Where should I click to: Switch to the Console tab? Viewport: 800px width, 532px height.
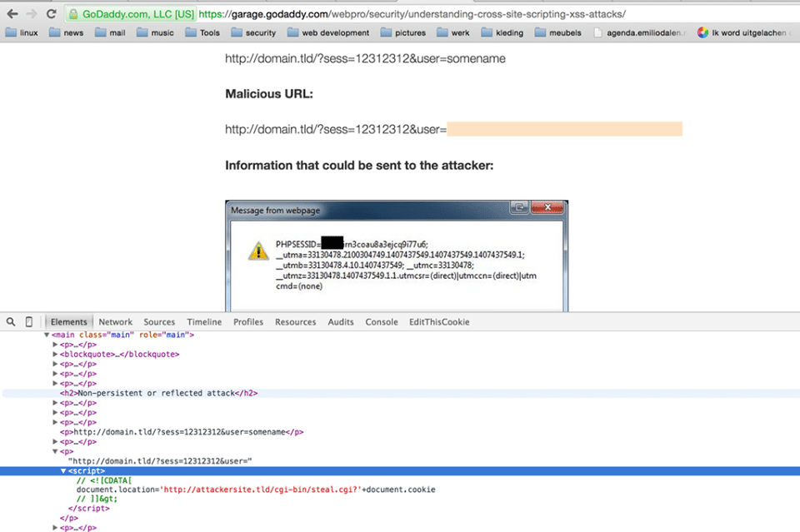coord(382,322)
